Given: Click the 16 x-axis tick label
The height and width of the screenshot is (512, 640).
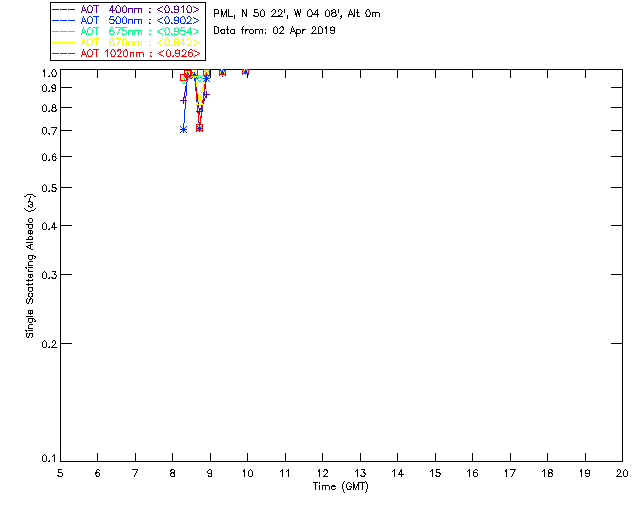Looking at the screenshot, I should [472, 473].
